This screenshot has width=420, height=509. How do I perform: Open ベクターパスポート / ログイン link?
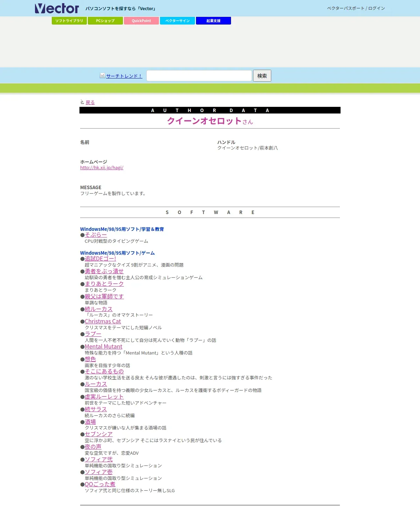pos(356,8)
